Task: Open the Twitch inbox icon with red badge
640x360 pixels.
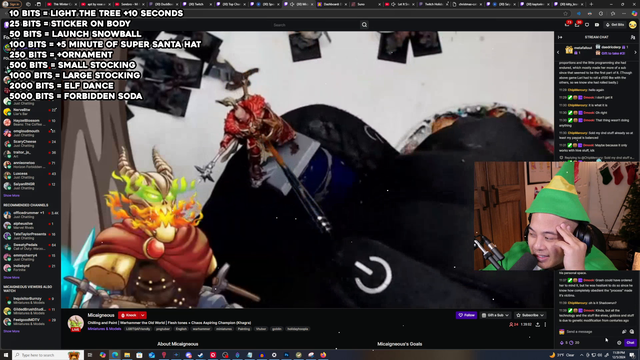Action: 578,24
